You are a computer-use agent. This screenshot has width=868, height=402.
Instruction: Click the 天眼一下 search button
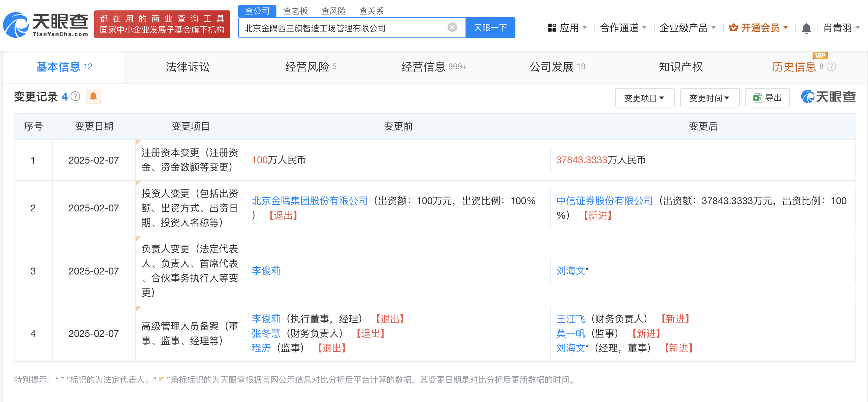490,28
